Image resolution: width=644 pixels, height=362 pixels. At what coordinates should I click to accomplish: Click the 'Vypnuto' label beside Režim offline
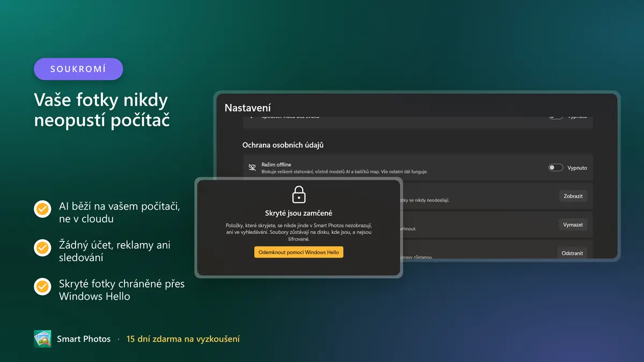(x=577, y=168)
